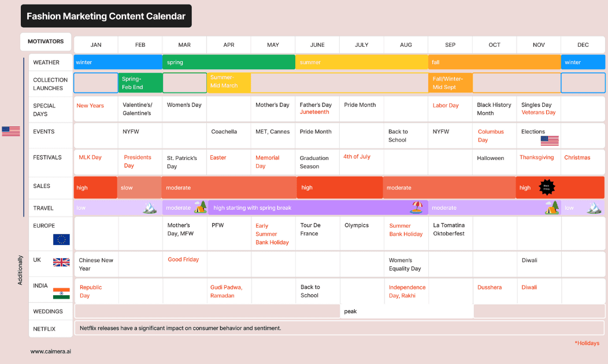The height and width of the screenshot is (364, 608).
Task: Click the European Union flag icon
Action: 61,240
